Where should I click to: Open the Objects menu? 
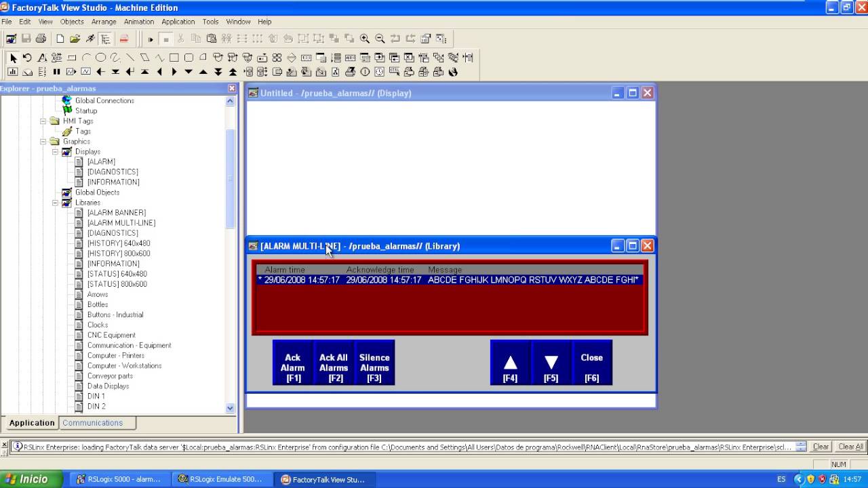[x=72, y=22]
